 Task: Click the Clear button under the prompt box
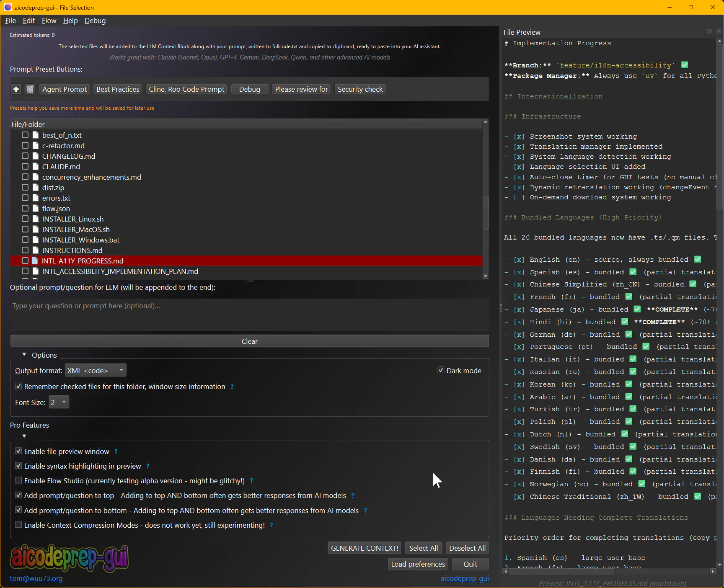click(x=250, y=341)
